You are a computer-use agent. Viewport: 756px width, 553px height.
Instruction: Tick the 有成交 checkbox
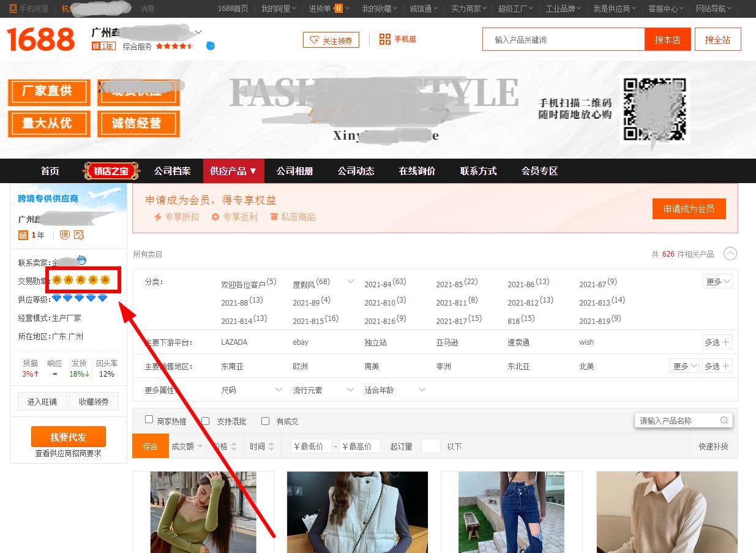(x=265, y=421)
